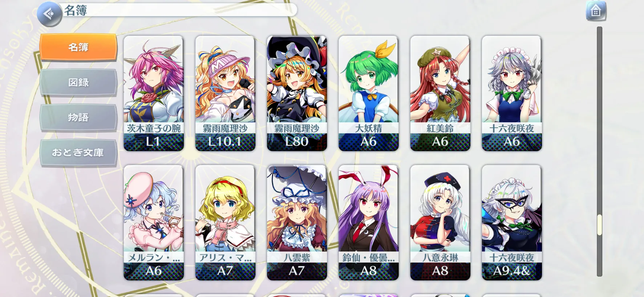
Task: Open the メルラン A6 trumpet card
Action: 154,223
